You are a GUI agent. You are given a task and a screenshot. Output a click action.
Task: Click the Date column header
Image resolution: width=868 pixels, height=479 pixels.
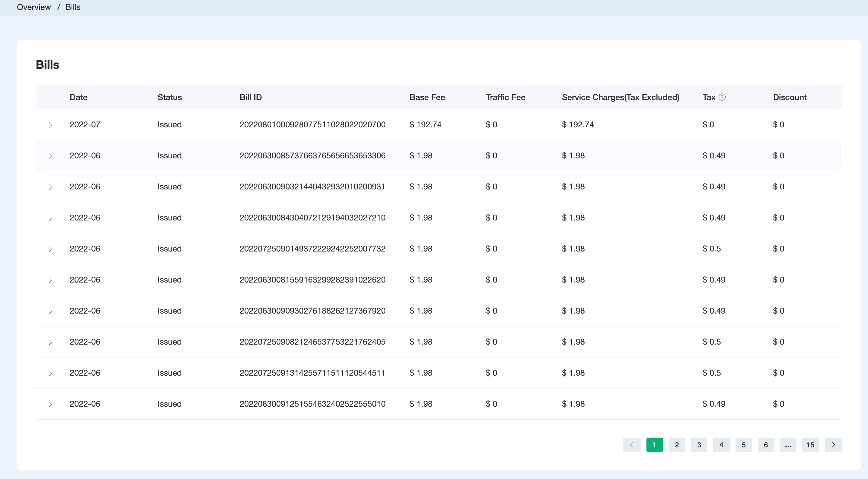(79, 97)
